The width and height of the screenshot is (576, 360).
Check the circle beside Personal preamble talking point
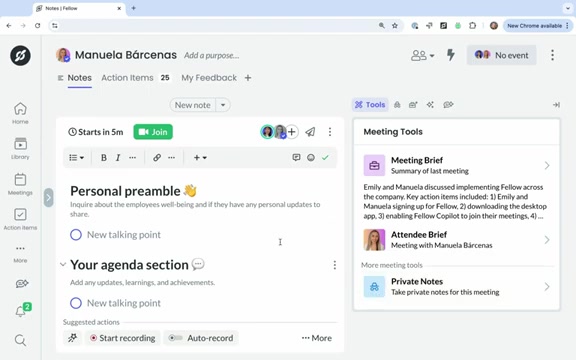click(x=76, y=235)
